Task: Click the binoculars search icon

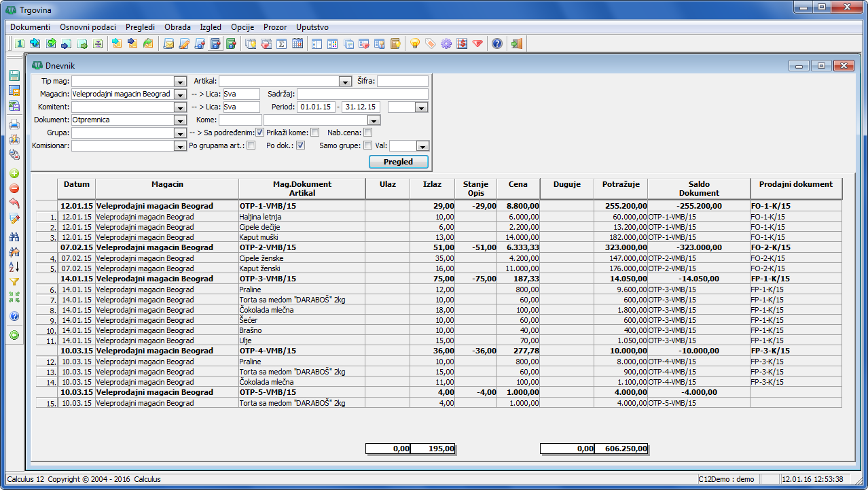Action: pos(14,236)
